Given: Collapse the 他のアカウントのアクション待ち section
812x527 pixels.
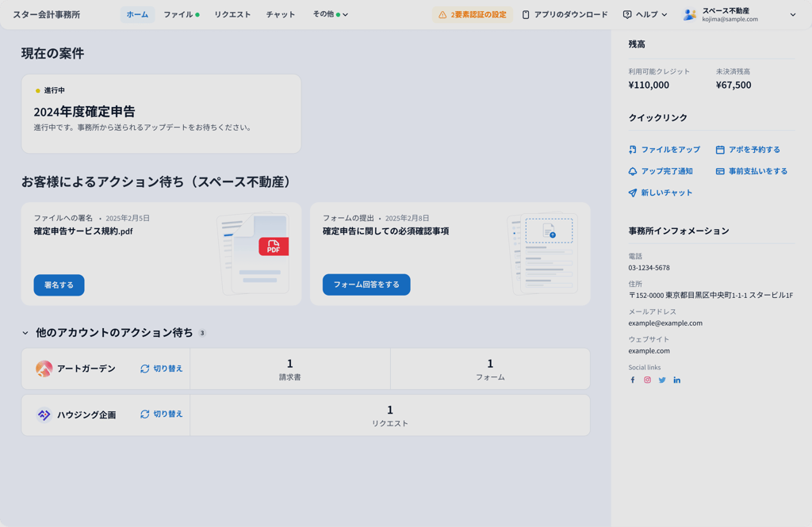Looking at the screenshot, I should (x=25, y=333).
